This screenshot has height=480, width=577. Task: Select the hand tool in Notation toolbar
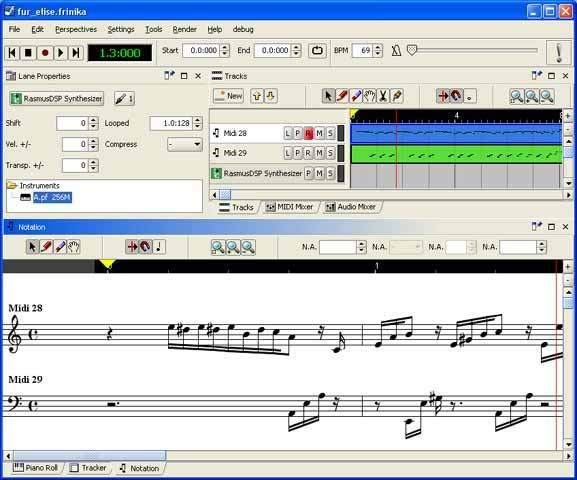pyautogui.click(x=74, y=247)
